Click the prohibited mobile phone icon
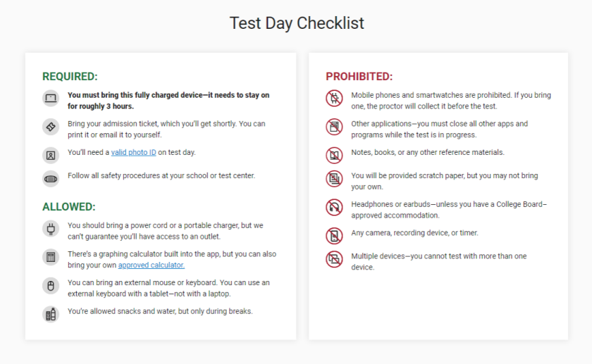The width and height of the screenshot is (592, 364). 334,99
